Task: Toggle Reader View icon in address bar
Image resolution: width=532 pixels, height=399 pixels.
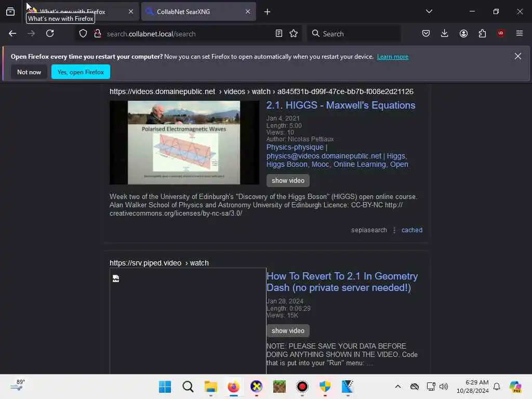Action: (279, 33)
